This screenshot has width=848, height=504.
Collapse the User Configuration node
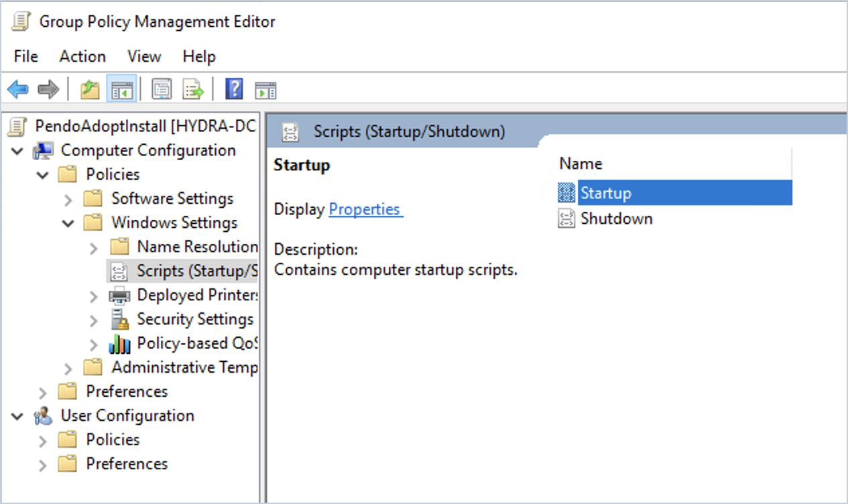17,417
